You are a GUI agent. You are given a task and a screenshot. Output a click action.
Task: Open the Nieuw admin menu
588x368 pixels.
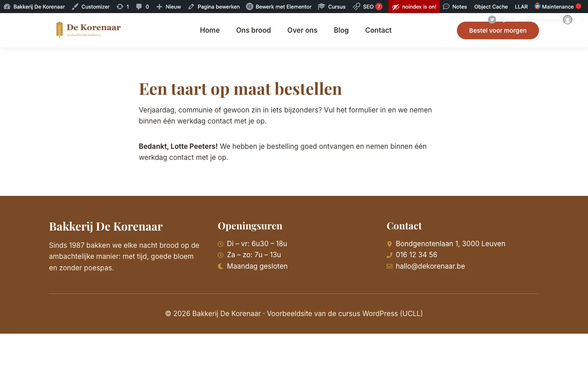click(169, 7)
